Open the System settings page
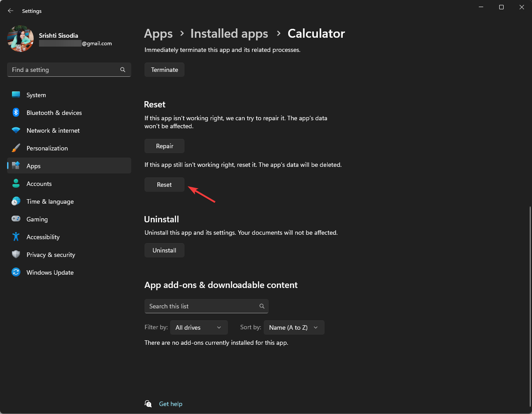Screen dimensions: 532x414 pos(69,95)
